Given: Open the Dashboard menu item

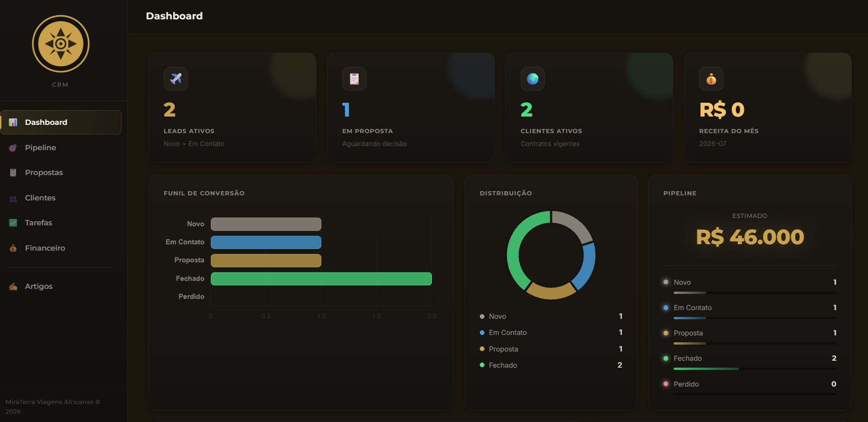Looking at the screenshot, I should 61,122.
